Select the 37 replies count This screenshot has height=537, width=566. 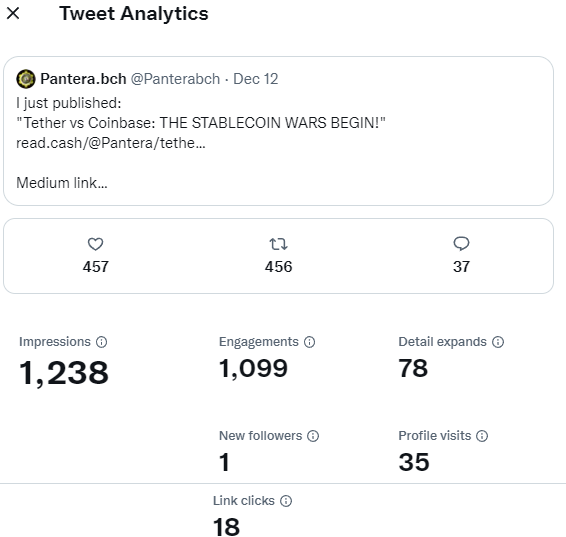pyautogui.click(x=461, y=267)
